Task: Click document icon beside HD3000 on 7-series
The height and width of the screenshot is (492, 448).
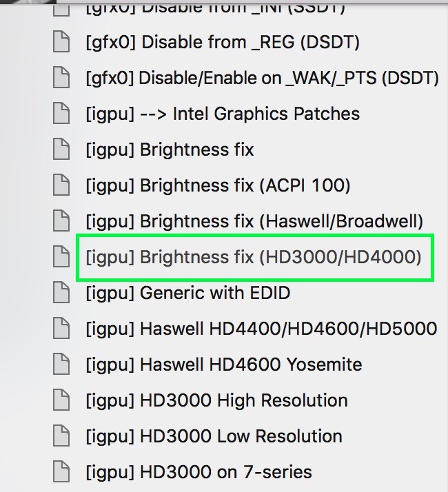Action: point(62,472)
